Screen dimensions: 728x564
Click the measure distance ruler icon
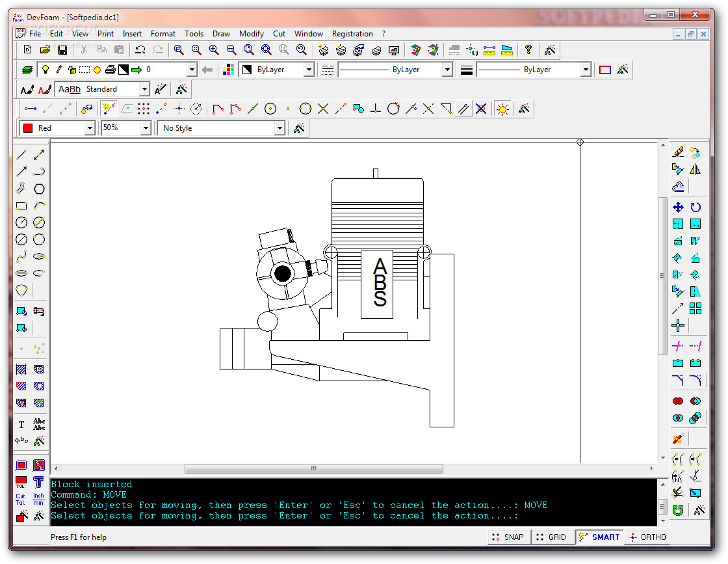(489, 49)
